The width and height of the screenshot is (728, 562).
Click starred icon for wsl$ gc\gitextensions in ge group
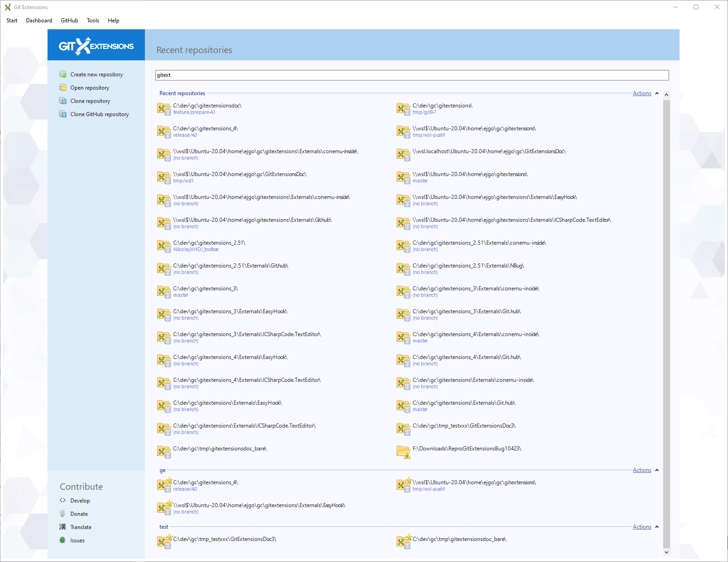(x=404, y=485)
